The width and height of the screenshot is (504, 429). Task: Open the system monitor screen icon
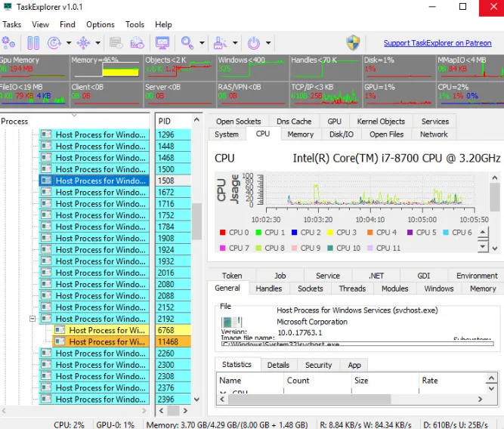(x=162, y=43)
